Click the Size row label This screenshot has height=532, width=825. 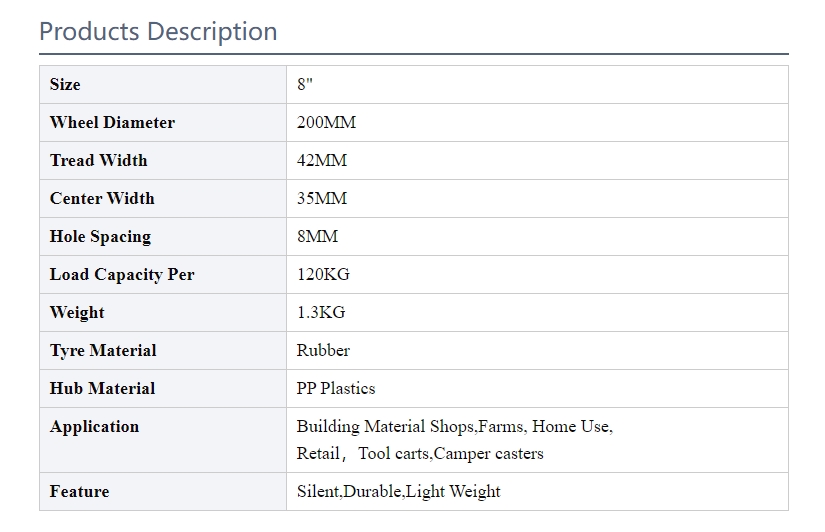tap(65, 85)
